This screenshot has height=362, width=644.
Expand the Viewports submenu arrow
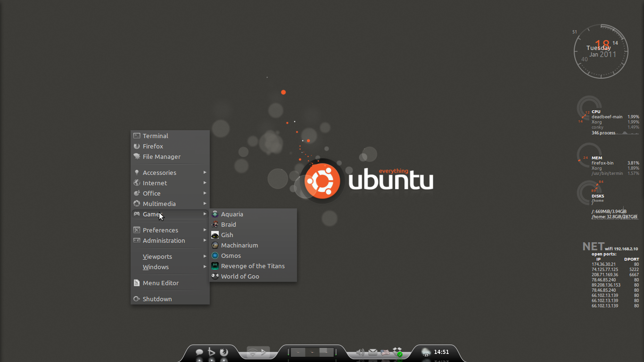click(205, 256)
